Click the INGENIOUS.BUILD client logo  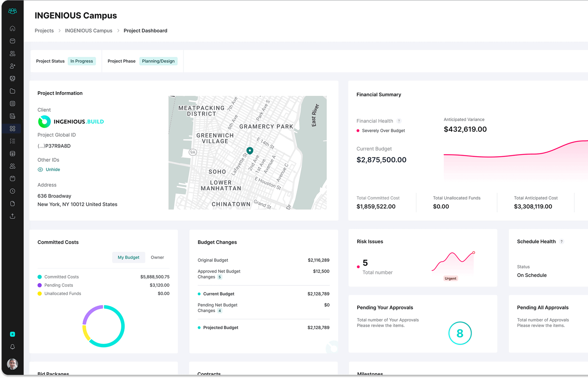(71, 122)
